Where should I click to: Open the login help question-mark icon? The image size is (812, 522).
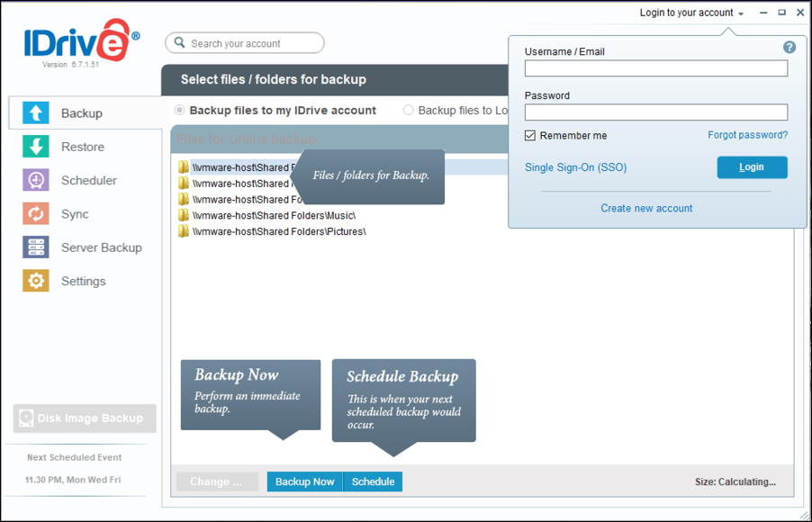(789, 48)
